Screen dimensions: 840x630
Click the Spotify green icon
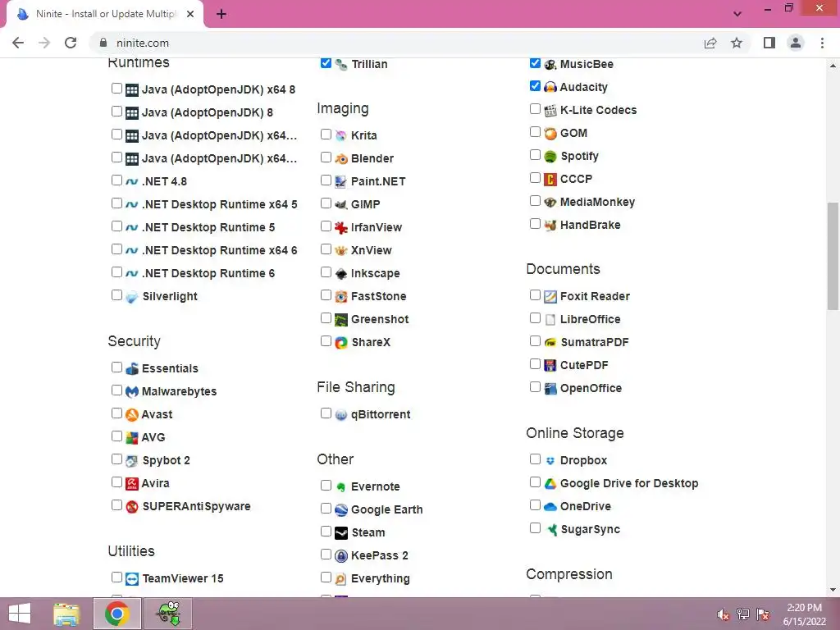coord(550,157)
